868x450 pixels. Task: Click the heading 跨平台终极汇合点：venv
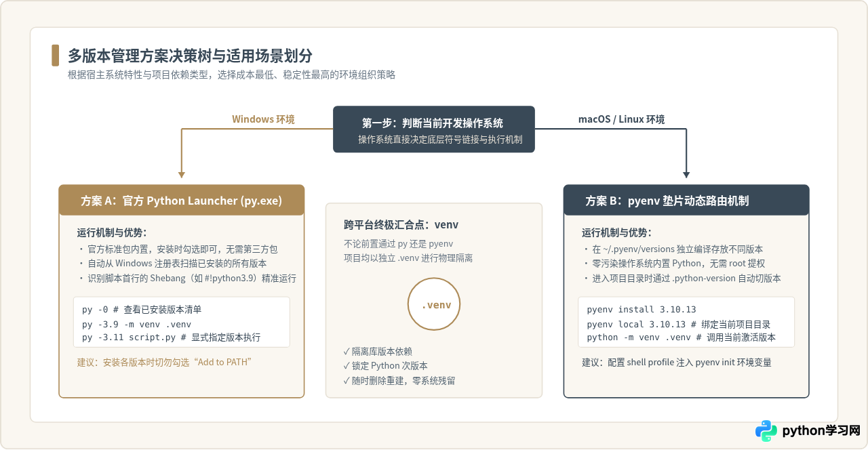pyautogui.click(x=401, y=225)
